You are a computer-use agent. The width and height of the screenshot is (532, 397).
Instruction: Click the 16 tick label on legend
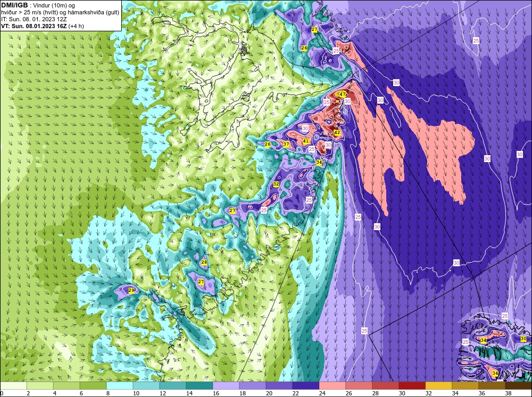216,393
